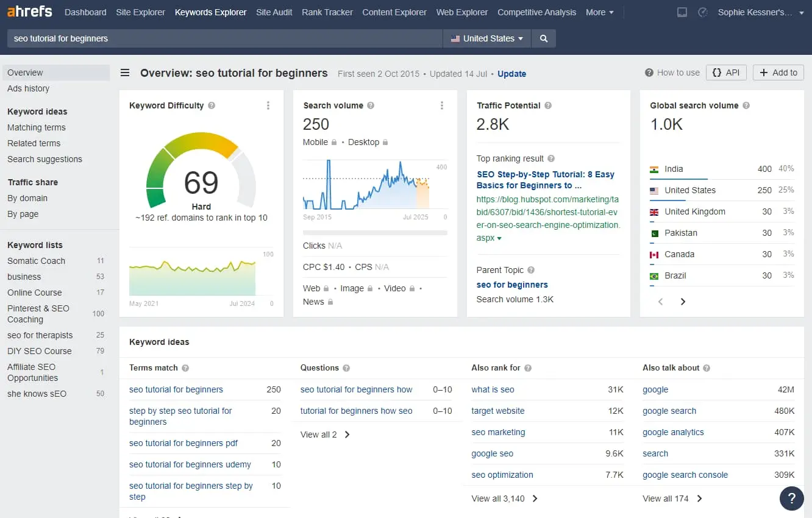The image size is (812, 518).
Task: Click the Parent Topic help icon
Action: click(531, 270)
